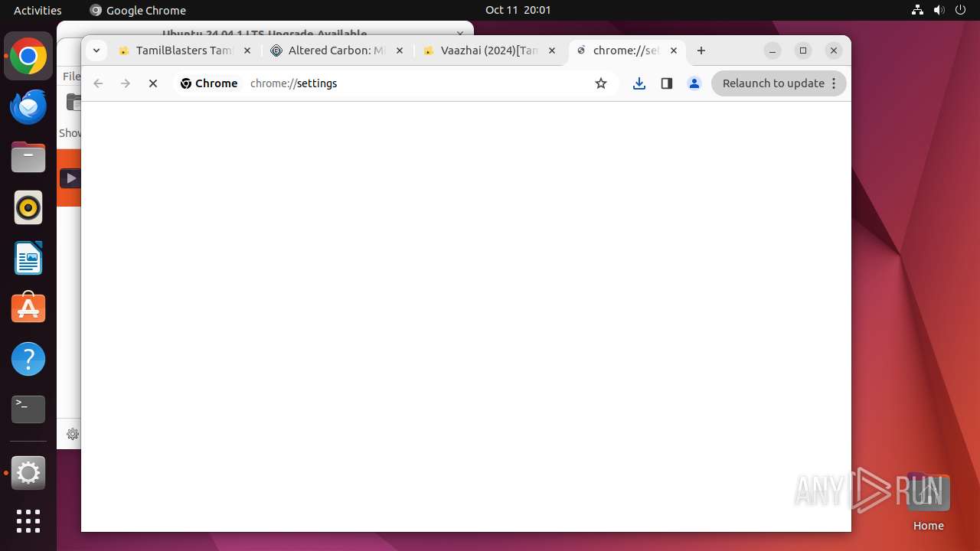
Task: Launch Google Chrome from the dock
Action: tap(28, 57)
